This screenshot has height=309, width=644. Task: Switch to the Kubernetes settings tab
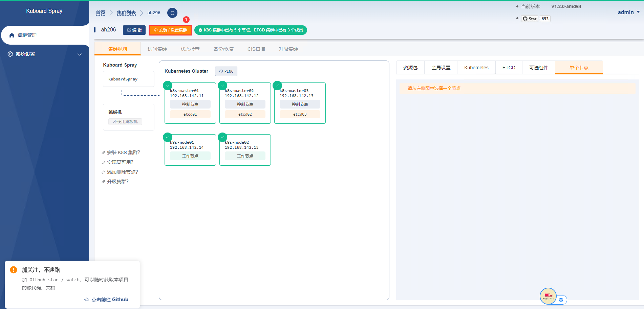point(476,68)
